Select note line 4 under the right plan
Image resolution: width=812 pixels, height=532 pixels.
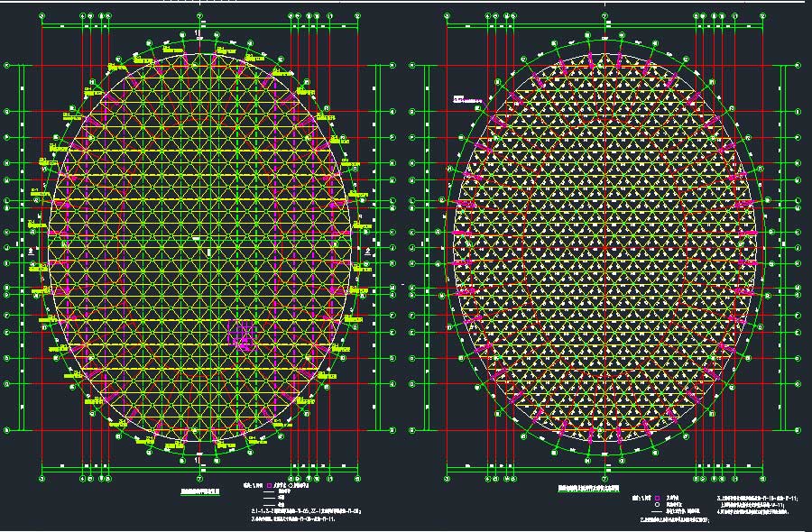[753, 512]
